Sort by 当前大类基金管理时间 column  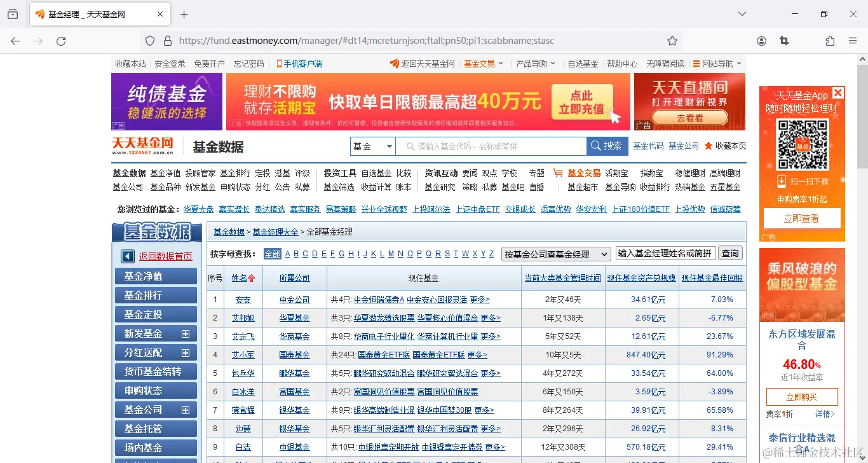tap(562, 278)
